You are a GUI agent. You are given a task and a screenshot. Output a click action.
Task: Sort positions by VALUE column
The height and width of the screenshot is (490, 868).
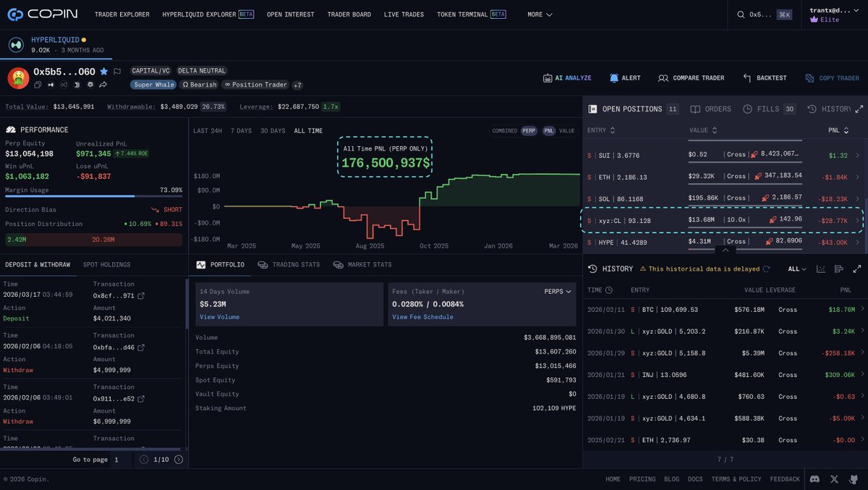click(702, 130)
